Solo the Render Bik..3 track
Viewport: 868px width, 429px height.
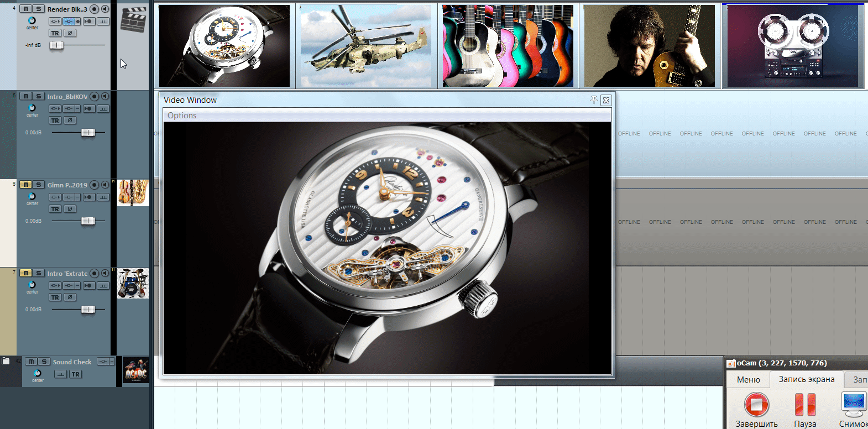tap(38, 9)
